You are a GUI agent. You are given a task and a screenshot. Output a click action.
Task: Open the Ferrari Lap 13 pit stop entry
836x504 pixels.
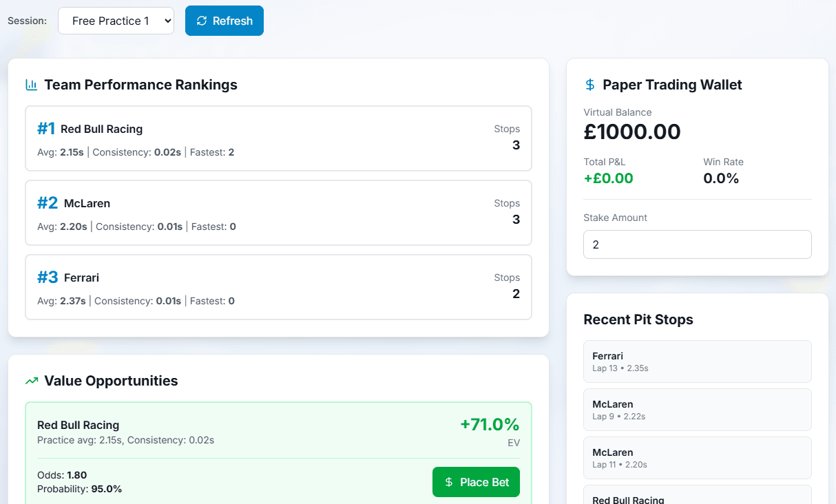[x=697, y=361]
